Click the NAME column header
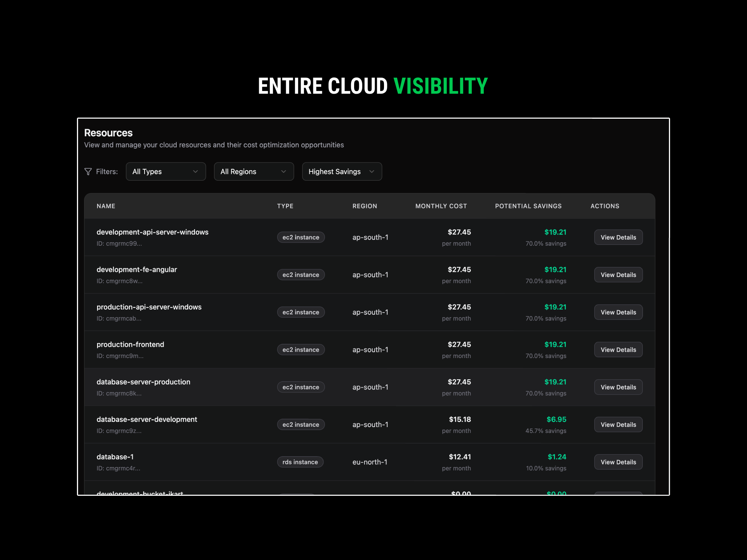 point(106,206)
